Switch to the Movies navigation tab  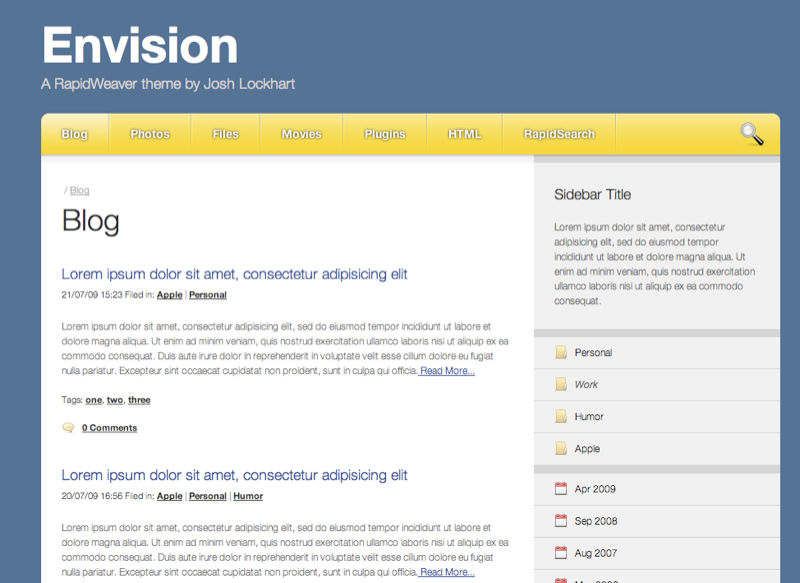[301, 134]
